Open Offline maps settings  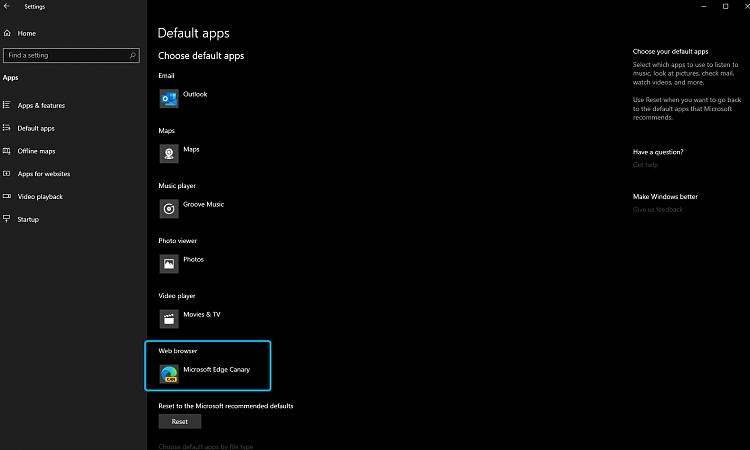pos(36,151)
